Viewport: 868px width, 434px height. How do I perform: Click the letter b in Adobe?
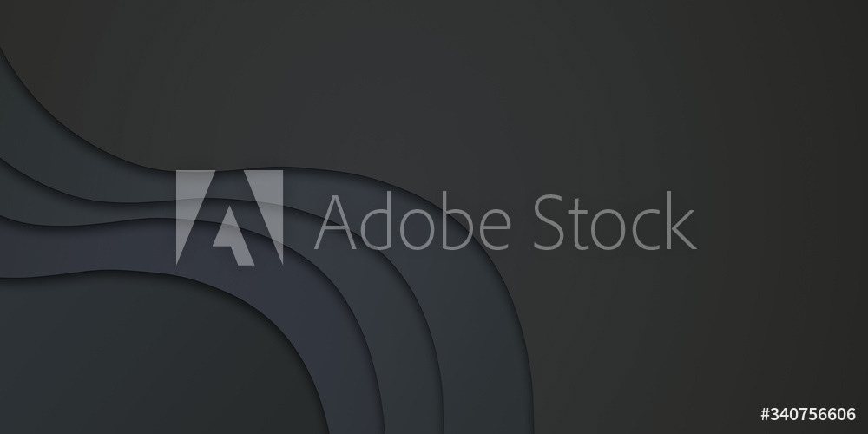tap(454, 222)
